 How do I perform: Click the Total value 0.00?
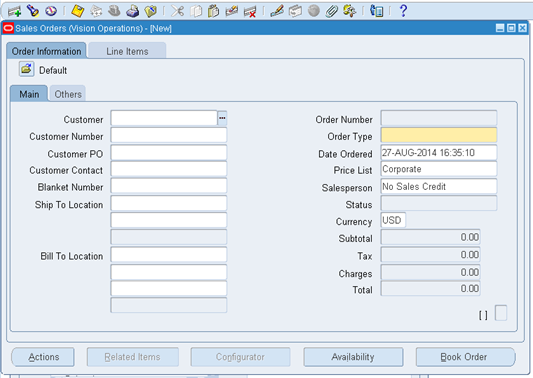pos(430,289)
